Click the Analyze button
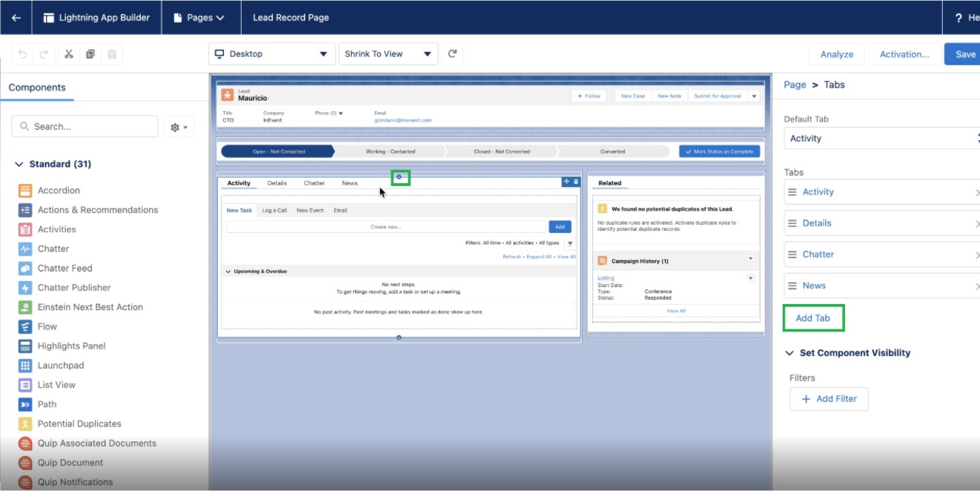The height and width of the screenshot is (491, 980). 837,54
